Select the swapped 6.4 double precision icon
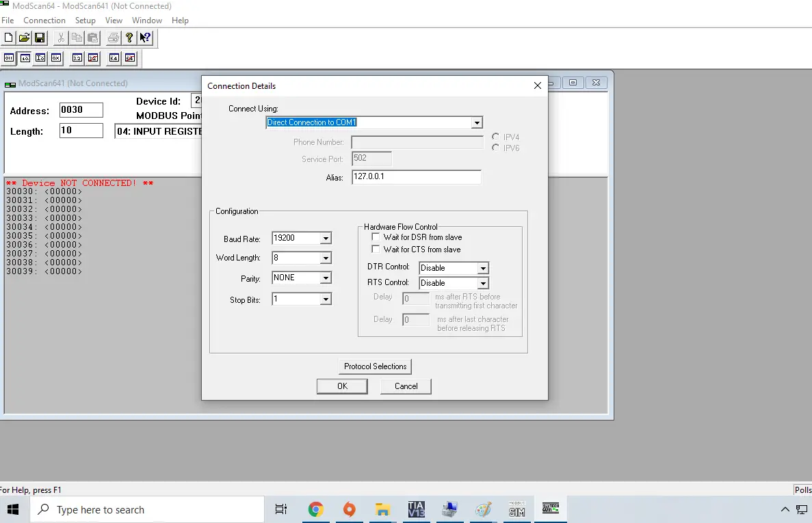This screenshot has height=523, width=812. [129, 58]
